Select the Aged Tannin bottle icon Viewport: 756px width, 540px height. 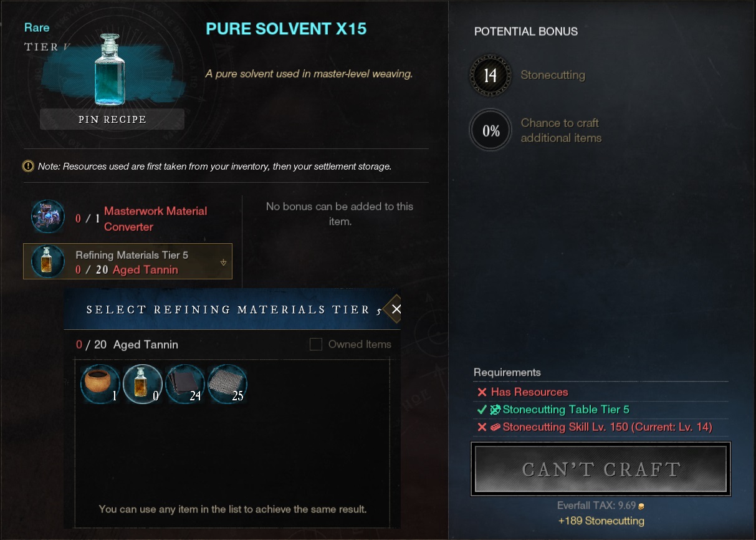tap(143, 384)
